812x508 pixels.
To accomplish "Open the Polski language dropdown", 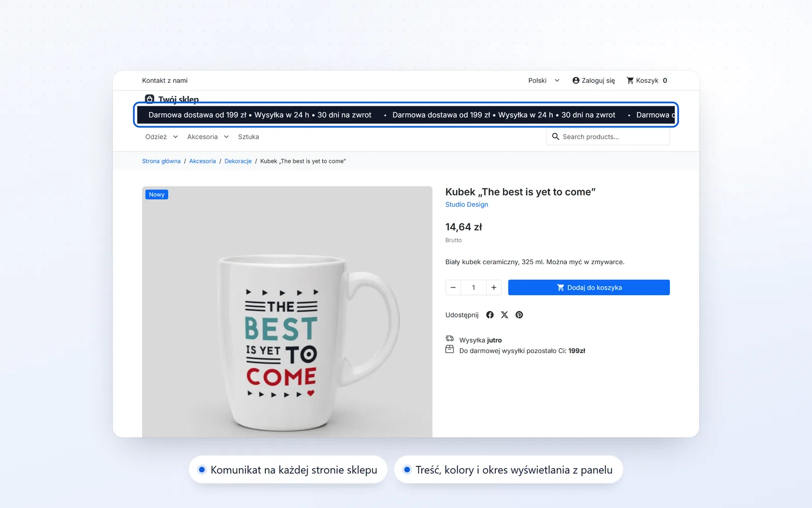I will (x=544, y=80).
